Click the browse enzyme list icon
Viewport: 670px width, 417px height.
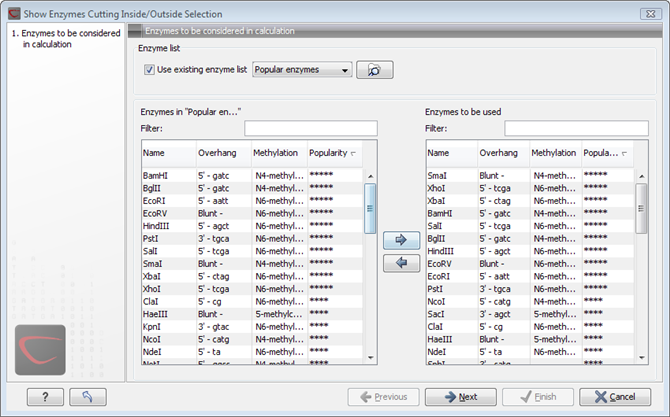coord(375,70)
